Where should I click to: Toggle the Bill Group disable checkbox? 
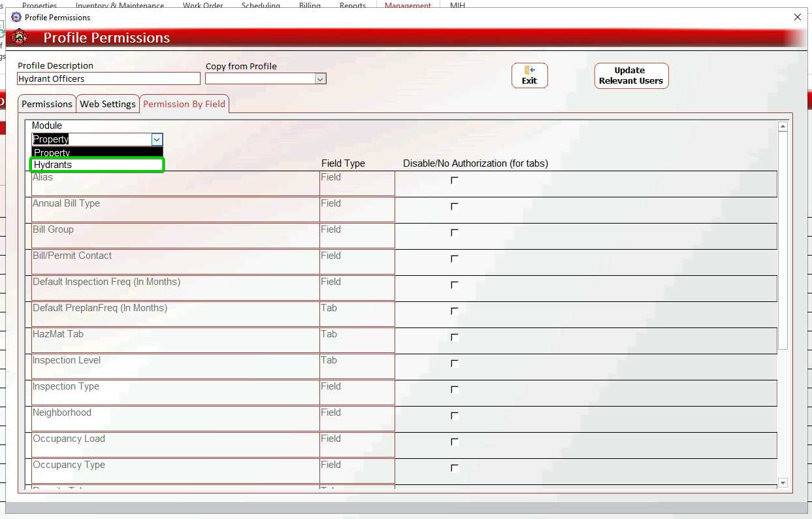[x=455, y=233]
